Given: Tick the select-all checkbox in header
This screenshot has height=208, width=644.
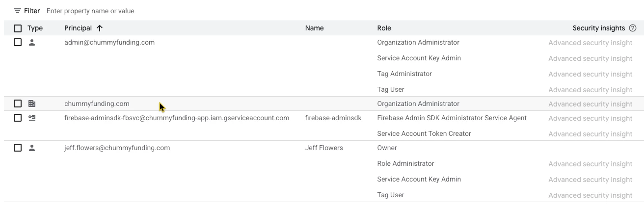Looking at the screenshot, I should [x=18, y=28].
